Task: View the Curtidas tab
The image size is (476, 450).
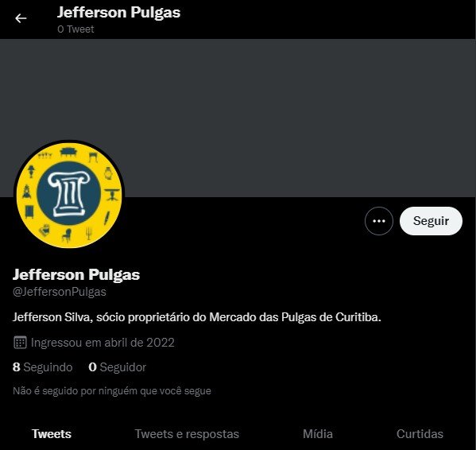Action: point(420,434)
